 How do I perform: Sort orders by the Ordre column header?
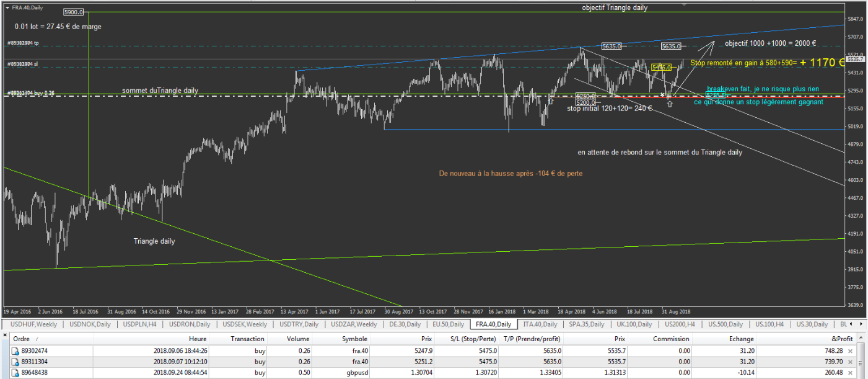click(22, 339)
